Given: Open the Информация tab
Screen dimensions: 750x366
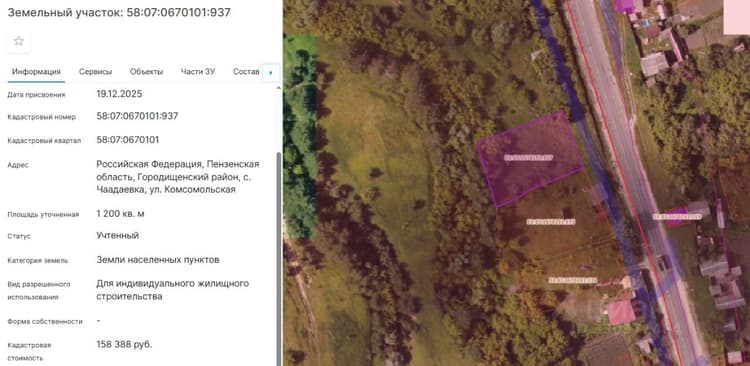Looking at the screenshot, I should click(36, 72).
